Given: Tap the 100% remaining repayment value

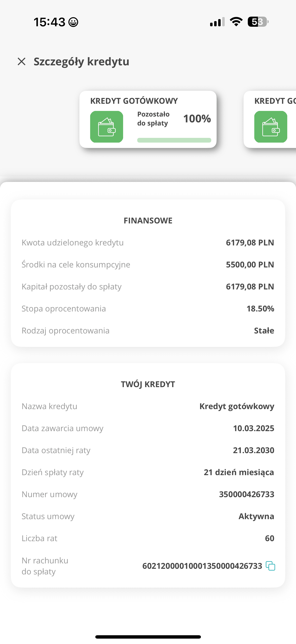Looking at the screenshot, I should point(197,119).
